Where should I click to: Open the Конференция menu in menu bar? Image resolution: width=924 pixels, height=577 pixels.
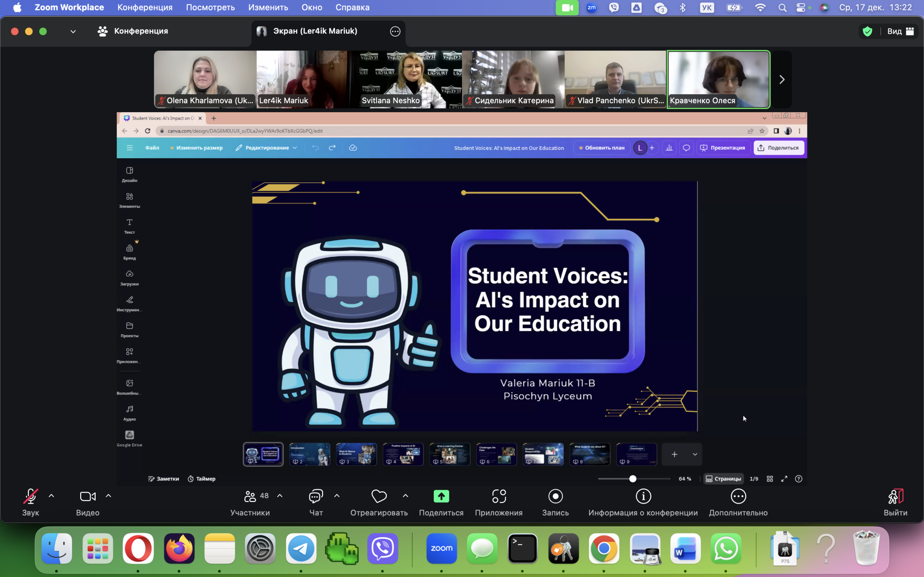(x=145, y=7)
